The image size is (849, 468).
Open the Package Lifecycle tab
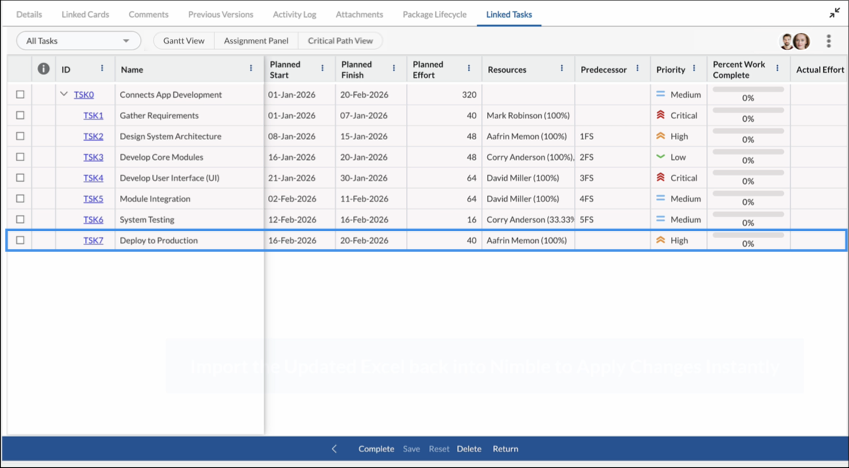pyautogui.click(x=434, y=15)
